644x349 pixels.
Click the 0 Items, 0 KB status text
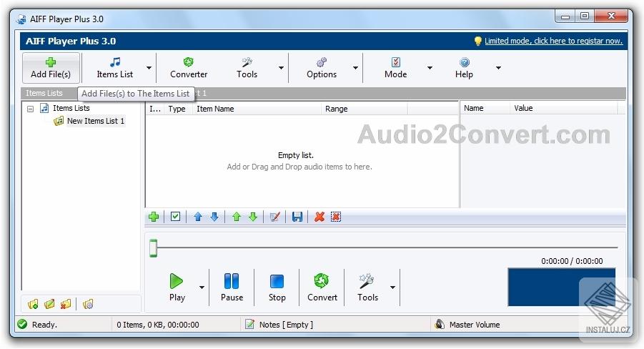[x=158, y=325]
